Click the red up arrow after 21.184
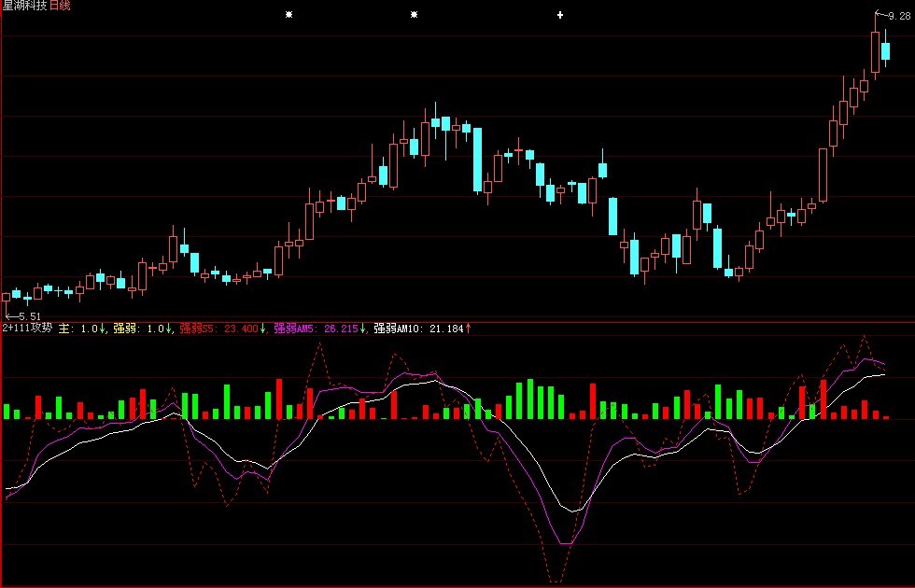Viewport: 915px width, 588px height. 468,329
